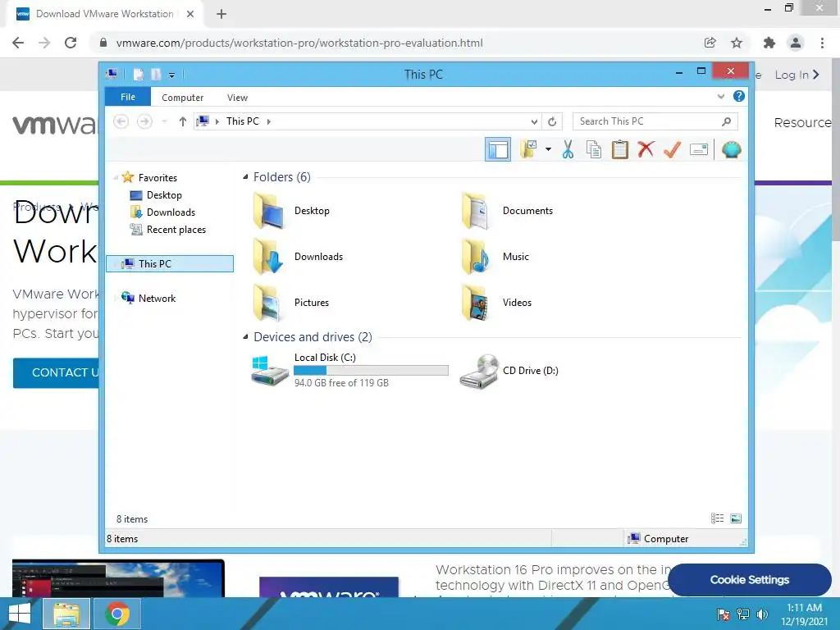Select the Videos folder icon
Image resolution: width=840 pixels, height=630 pixels.
coord(477,303)
